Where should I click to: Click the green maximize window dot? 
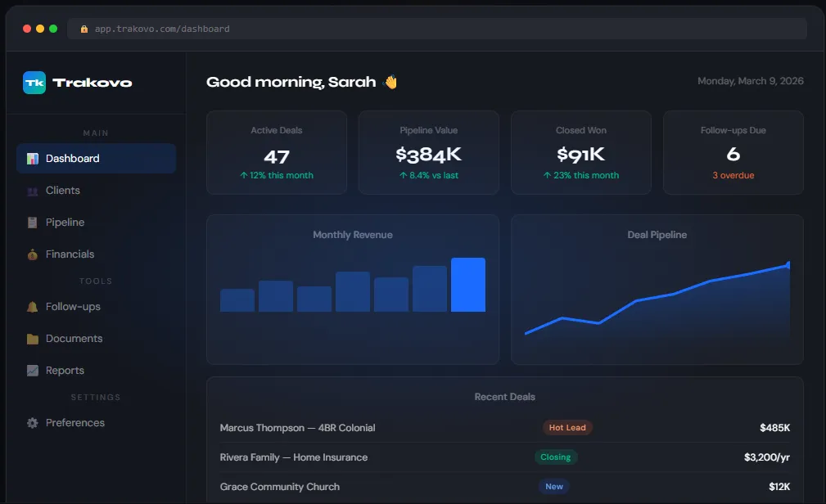[x=53, y=29]
